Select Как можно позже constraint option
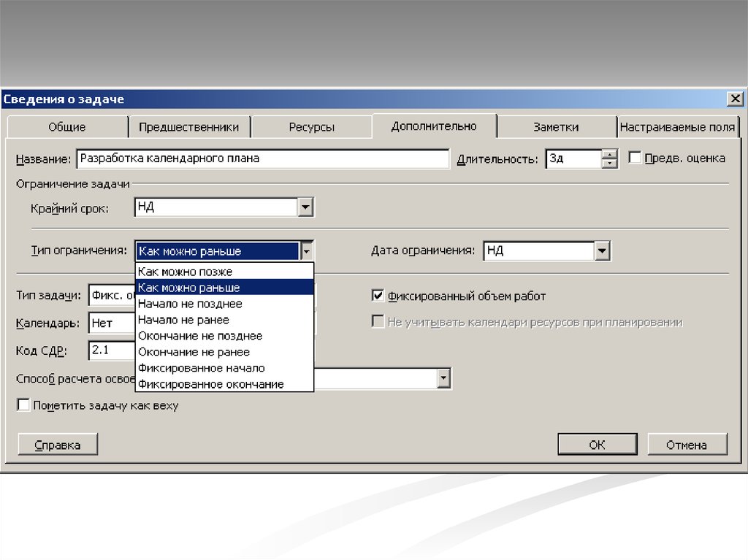The width and height of the screenshot is (748, 560). coord(224,272)
